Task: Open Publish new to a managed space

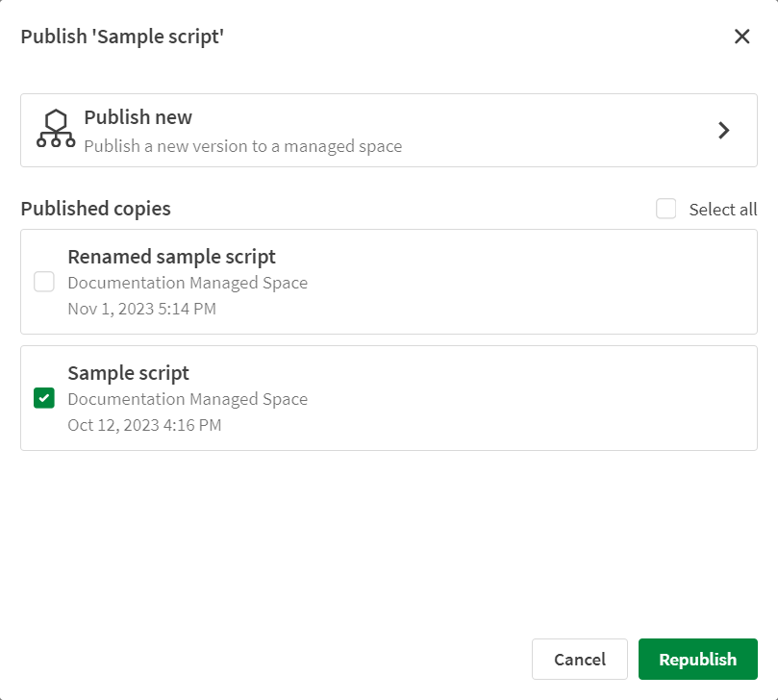Action: 385,130
